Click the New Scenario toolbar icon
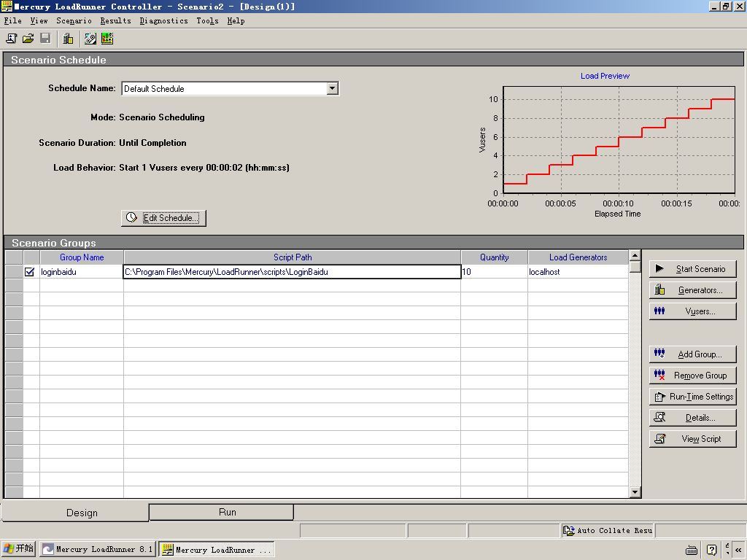Image resolution: width=747 pixels, height=560 pixels. 12,39
